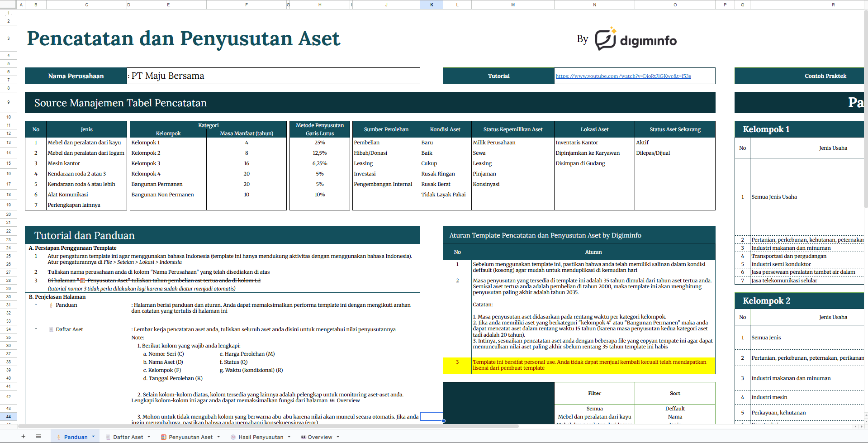Edit the PT Maju Bersama company name field
This screenshot has width=868, height=443.
point(274,76)
